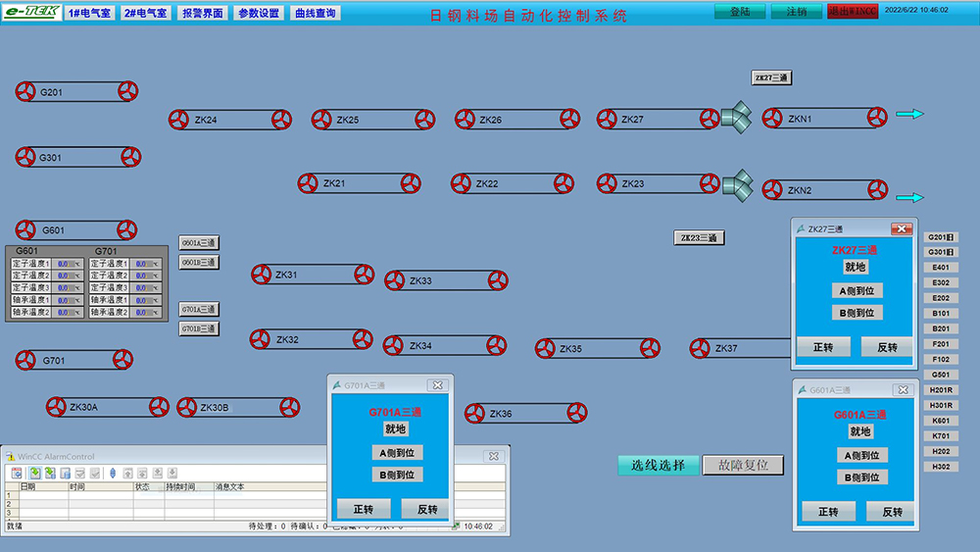The image size is (980, 552).
Task: Toggle autoscroll in AlarmControl toolbar
Action: [113, 474]
